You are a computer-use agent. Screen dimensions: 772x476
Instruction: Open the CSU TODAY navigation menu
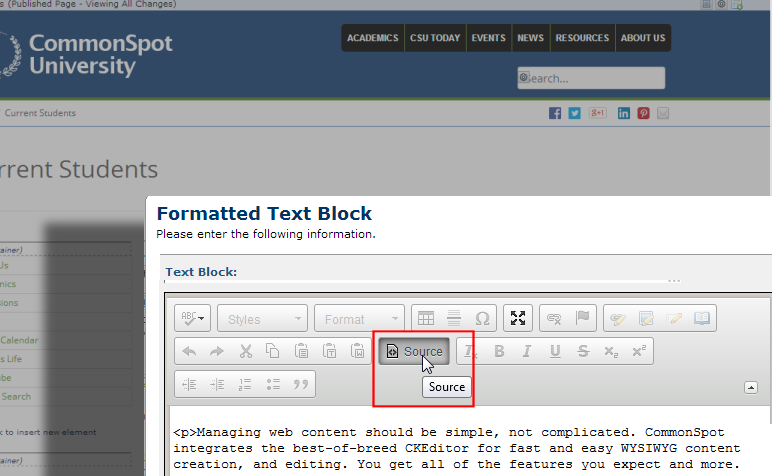tap(435, 38)
